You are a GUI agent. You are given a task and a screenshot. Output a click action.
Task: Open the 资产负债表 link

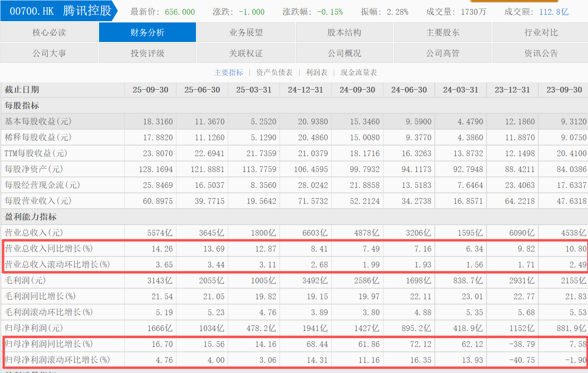[x=274, y=73]
